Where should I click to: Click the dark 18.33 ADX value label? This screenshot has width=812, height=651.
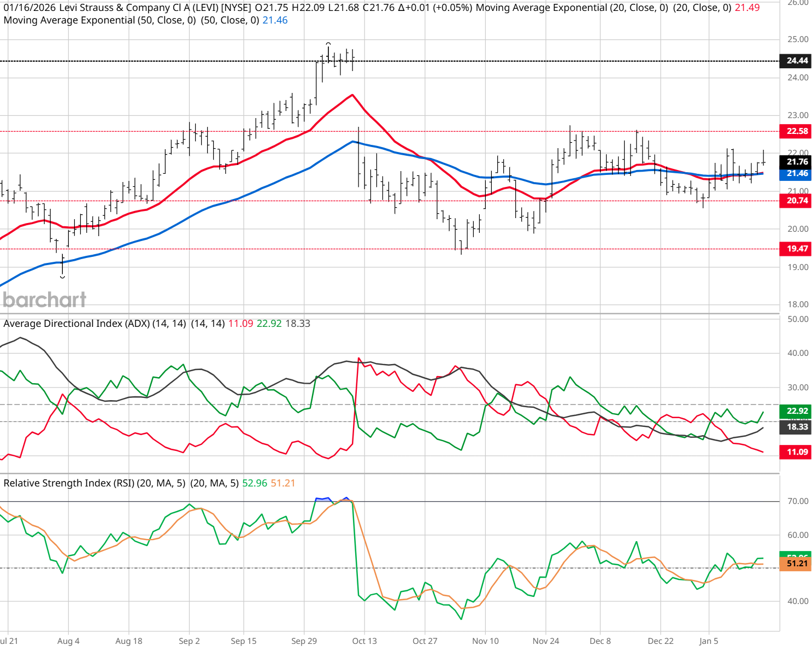tap(795, 427)
